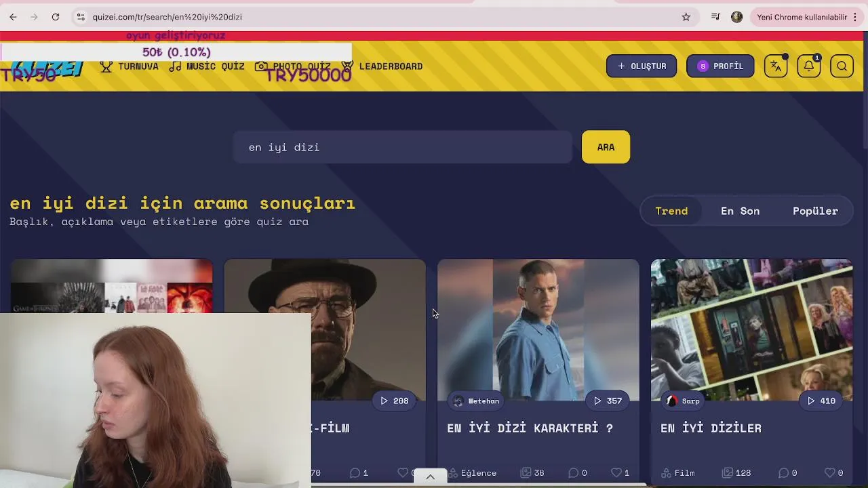868x488 pixels.
Task: Open comments on EN İYİ DİZİ KARAKTERİ card
Action: click(578, 473)
